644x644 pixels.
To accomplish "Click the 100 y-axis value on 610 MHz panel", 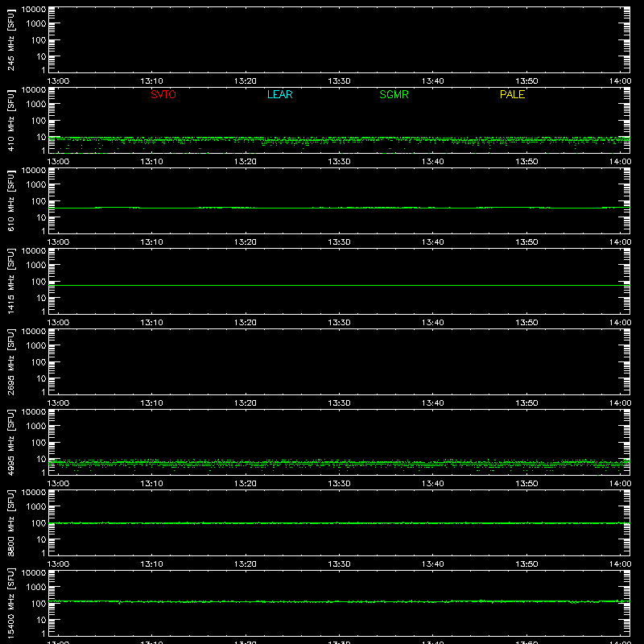I will [39, 201].
